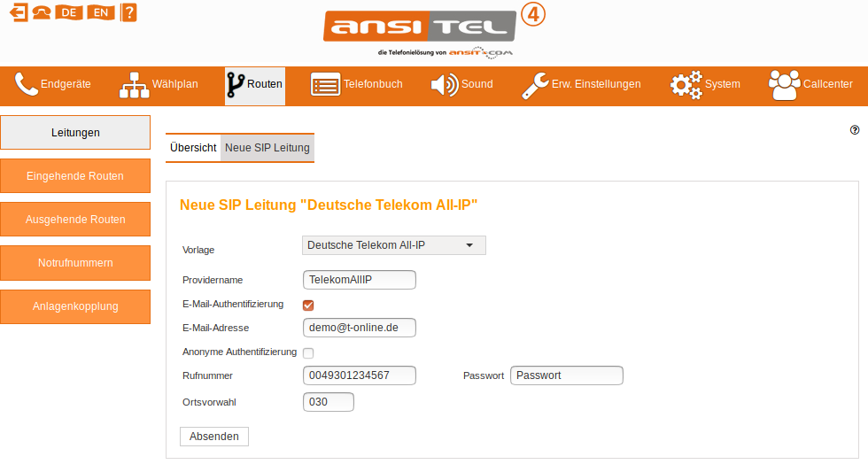Open the help book icon
Image resolution: width=868 pixels, height=472 pixels.
point(128,12)
